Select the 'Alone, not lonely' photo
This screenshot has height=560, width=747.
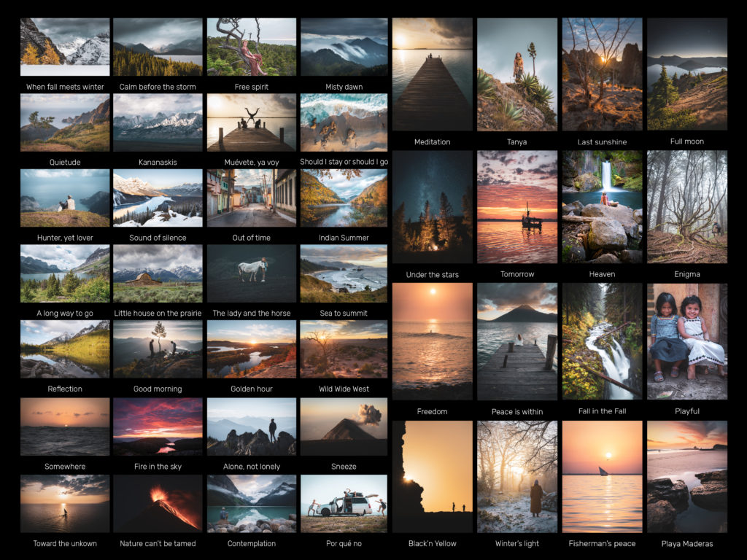(x=252, y=427)
